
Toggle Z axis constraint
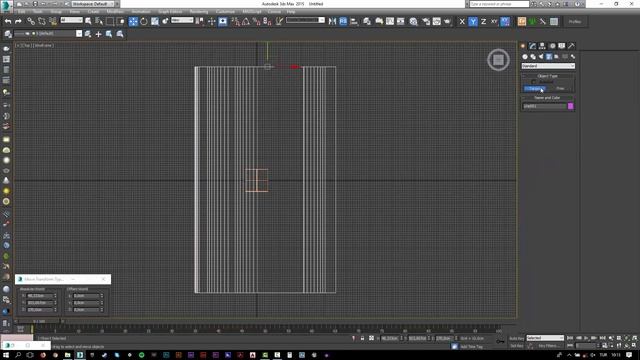click(483, 21)
